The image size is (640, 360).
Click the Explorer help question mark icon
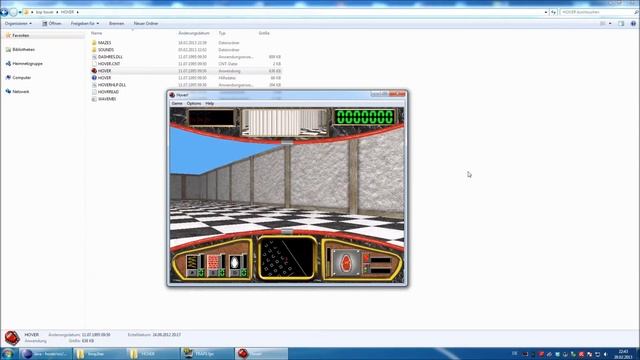[633, 24]
